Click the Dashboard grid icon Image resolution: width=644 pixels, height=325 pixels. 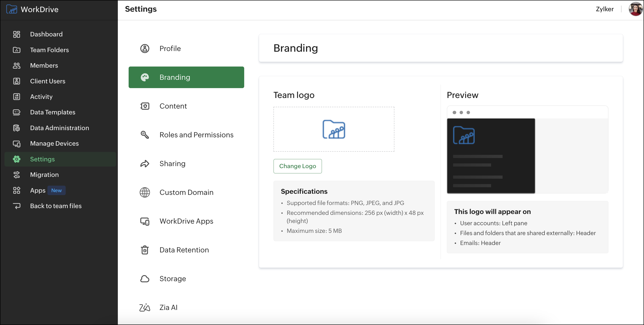(x=16, y=34)
